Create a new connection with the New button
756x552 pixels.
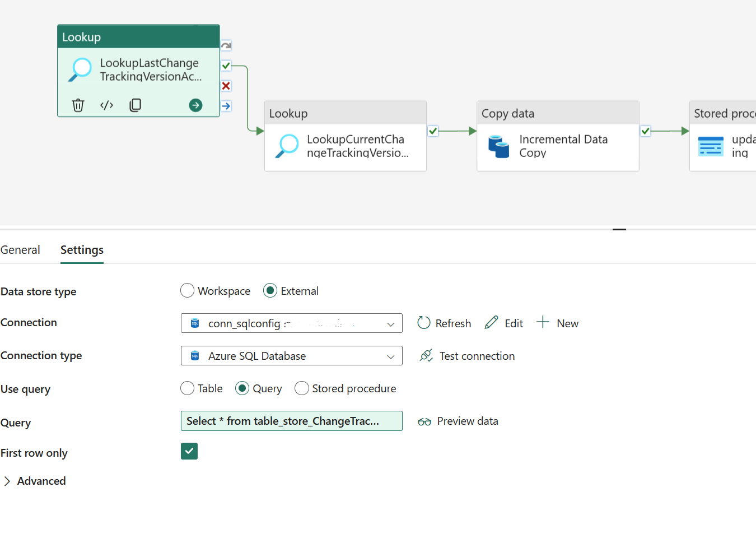557,323
